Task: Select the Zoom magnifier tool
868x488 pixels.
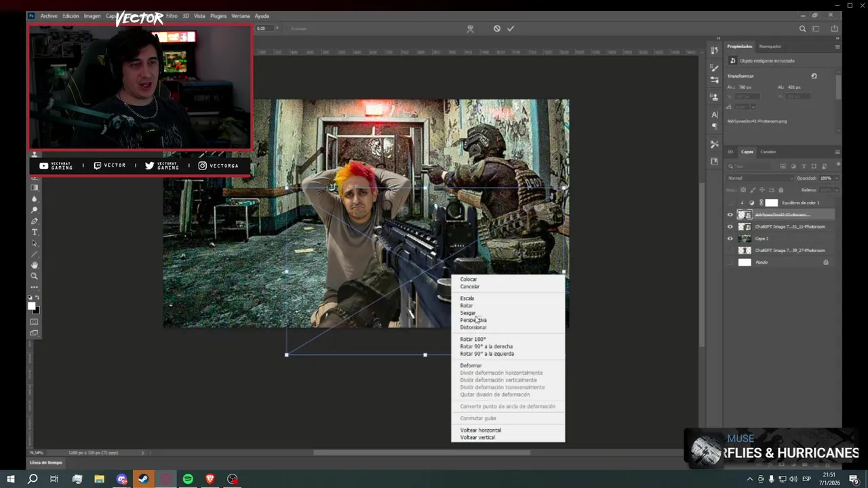Action: (x=35, y=276)
